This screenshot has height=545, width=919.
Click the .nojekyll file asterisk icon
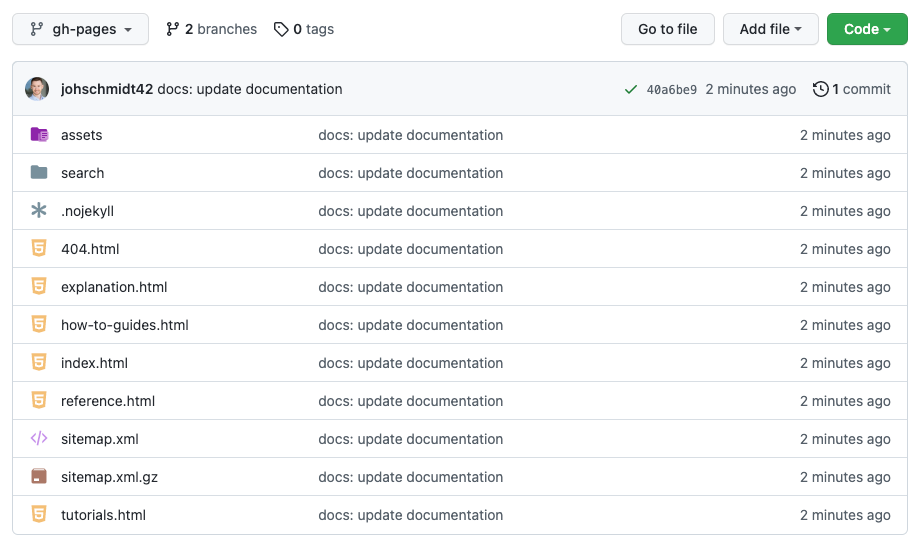click(39, 211)
